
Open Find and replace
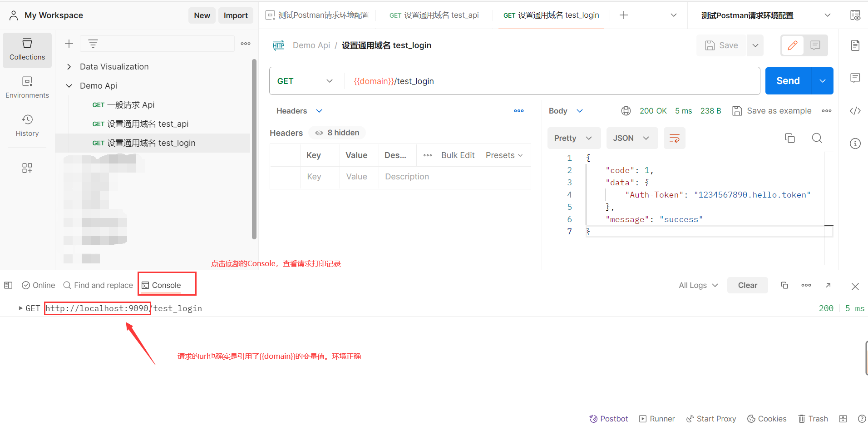tap(98, 285)
